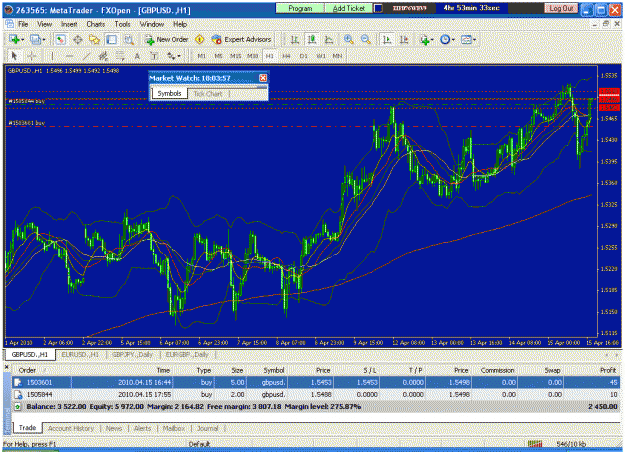Open the New Chart dropdown
Screen dimensions: 625x452
pos(17,39)
